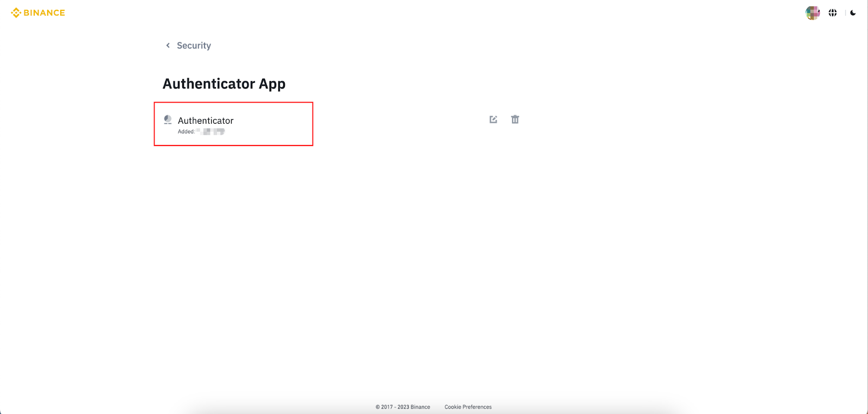Viewport: 868px width, 414px height.
Task: Click the edit icon for Authenticator
Action: [x=493, y=119]
